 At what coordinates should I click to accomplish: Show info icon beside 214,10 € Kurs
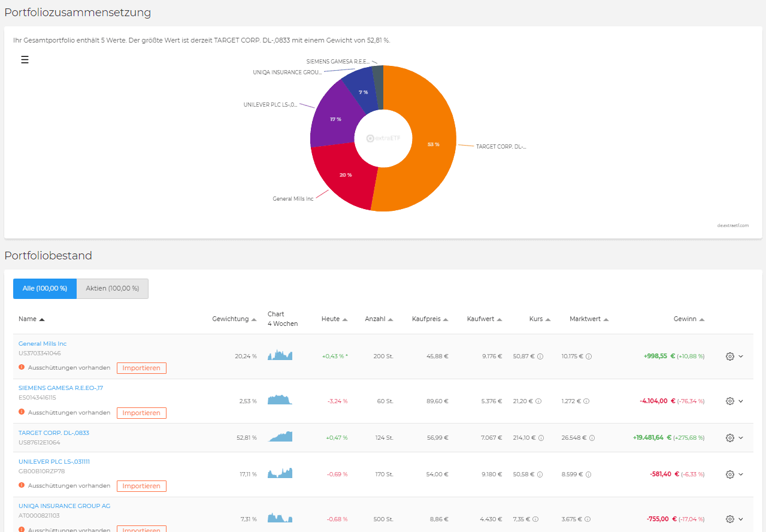(541, 437)
